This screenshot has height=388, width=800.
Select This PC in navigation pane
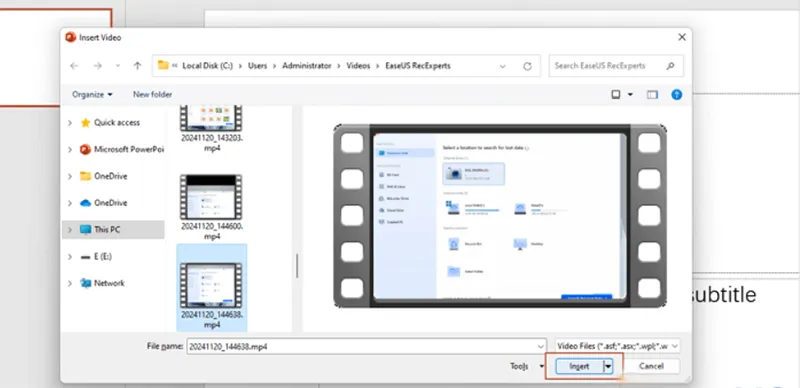(113, 230)
